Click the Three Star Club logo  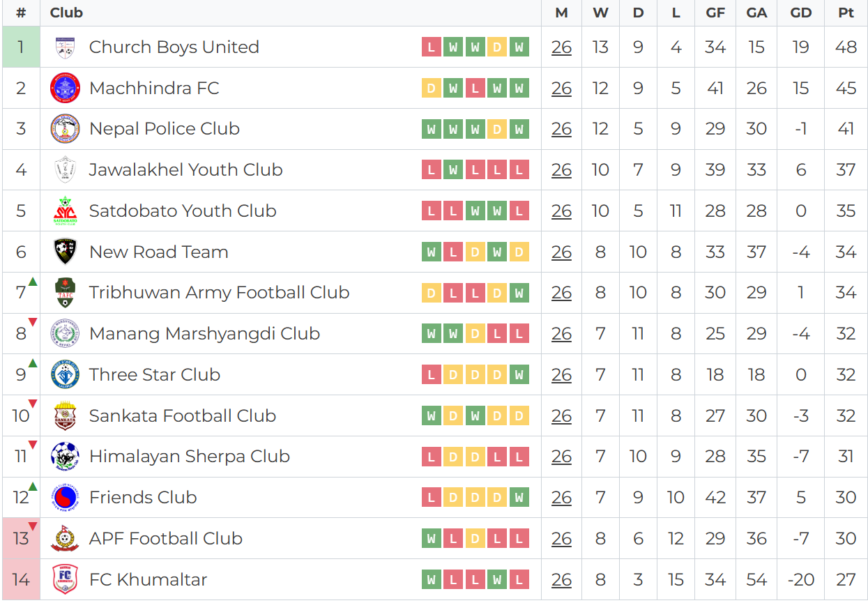65,375
